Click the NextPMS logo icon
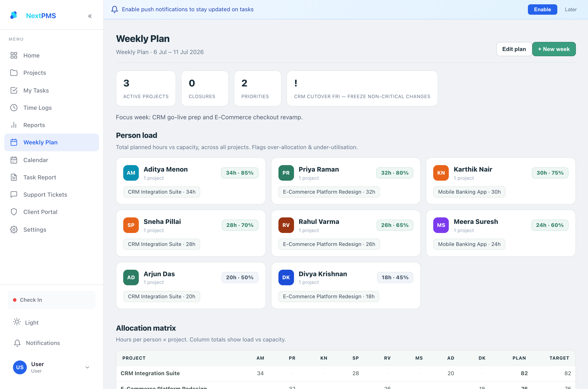The height and width of the screenshot is (389, 588). coord(14,15)
